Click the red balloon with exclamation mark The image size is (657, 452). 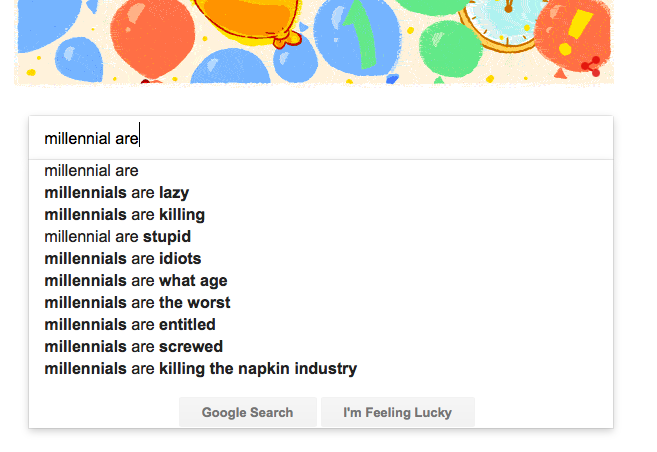[x=572, y=28]
